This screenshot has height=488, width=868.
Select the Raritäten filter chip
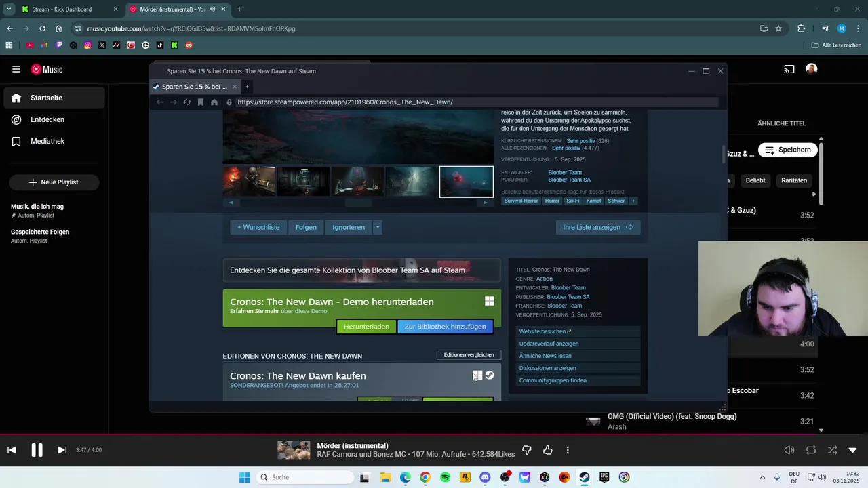[x=794, y=180]
